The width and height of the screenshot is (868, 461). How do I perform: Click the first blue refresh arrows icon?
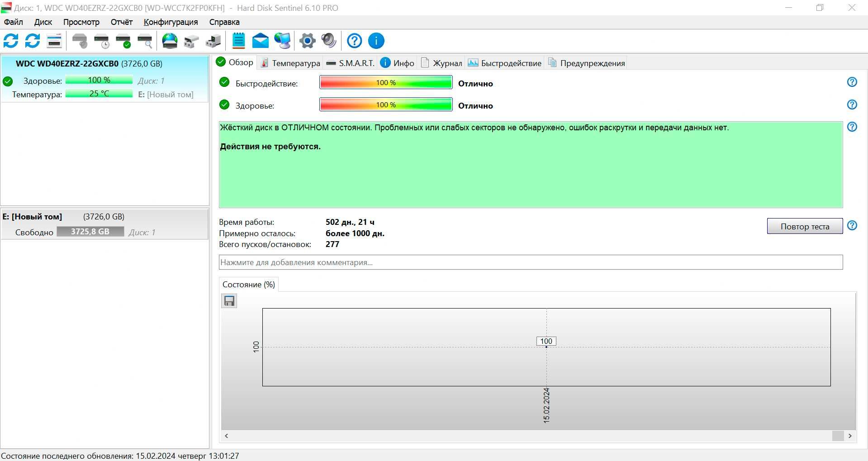coord(11,41)
